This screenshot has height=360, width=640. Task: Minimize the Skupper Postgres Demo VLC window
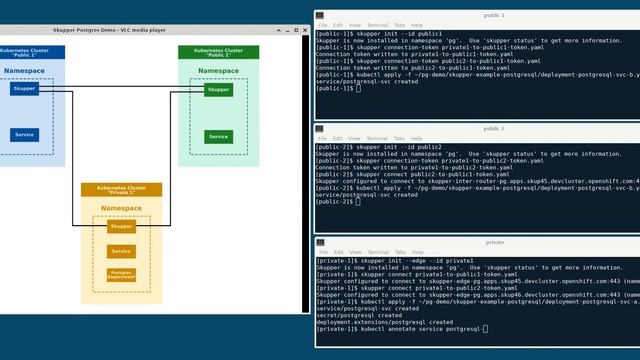(287, 30)
